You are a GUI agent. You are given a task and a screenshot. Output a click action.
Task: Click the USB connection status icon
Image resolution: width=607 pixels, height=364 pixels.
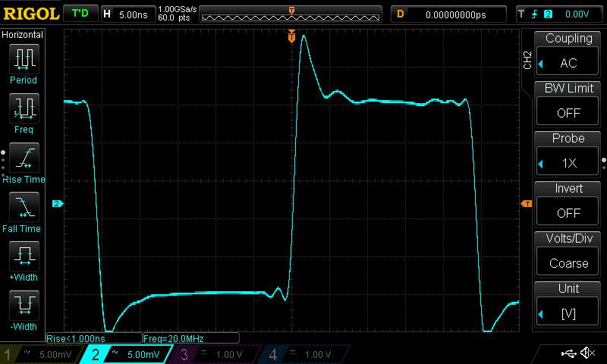point(568,353)
